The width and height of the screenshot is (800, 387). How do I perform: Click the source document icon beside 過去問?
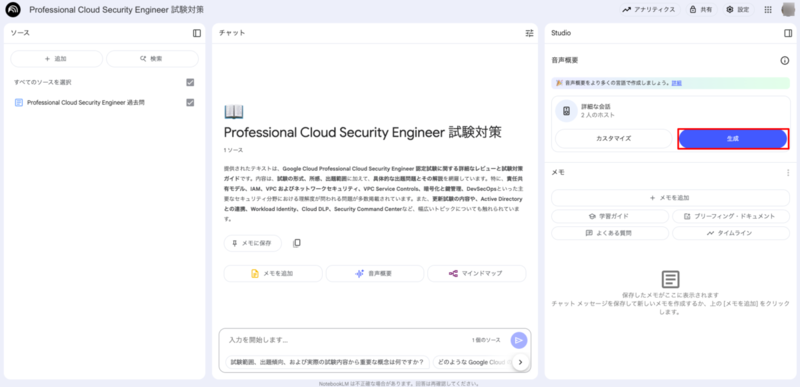[x=19, y=102]
